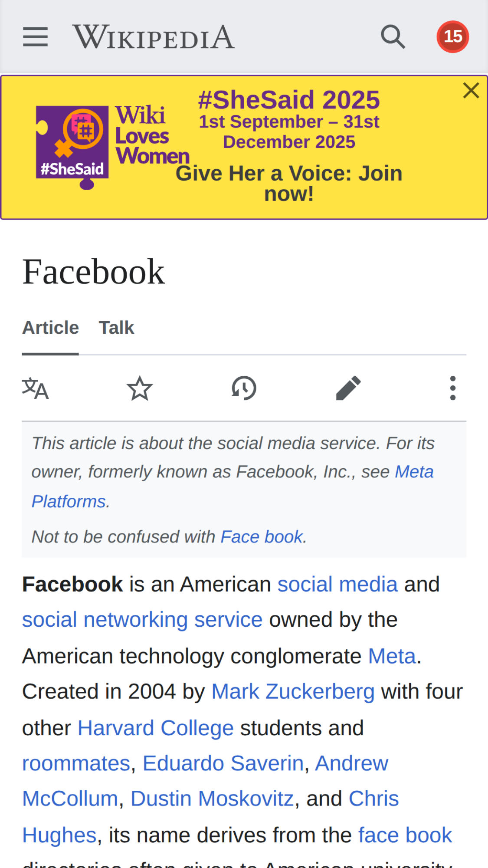Click the Eduardo Saverin link
488x868 pixels.
pyautogui.click(x=223, y=763)
